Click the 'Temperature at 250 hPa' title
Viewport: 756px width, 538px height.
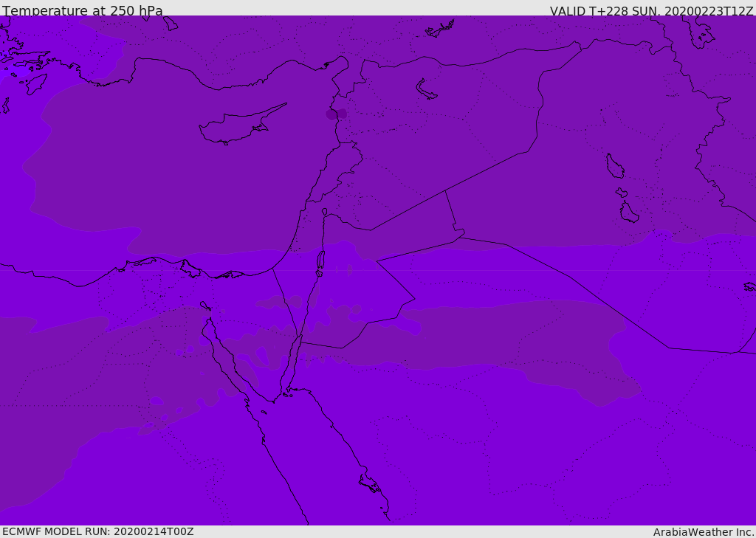point(83,10)
